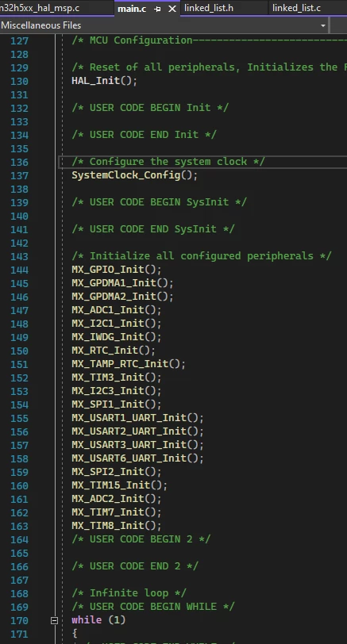This screenshot has width=347, height=644.
Task: Click the MCU Configuration comment
Action: pos(210,40)
